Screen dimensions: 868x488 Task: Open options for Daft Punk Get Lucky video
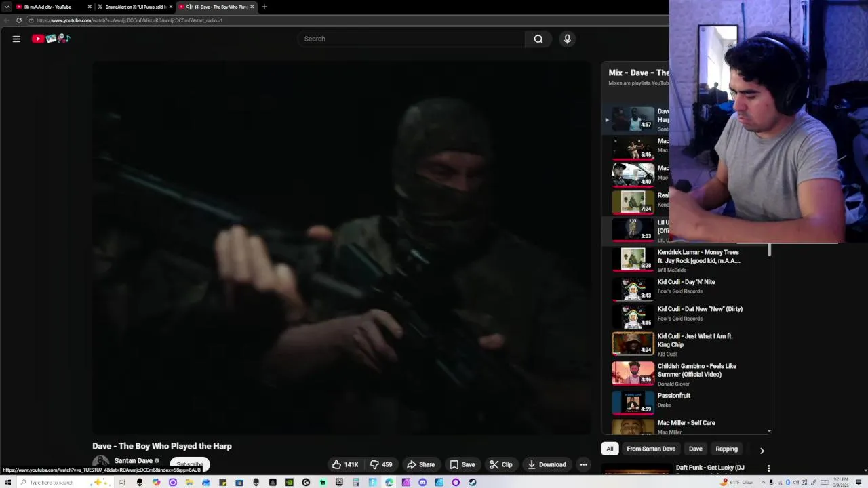coord(768,468)
